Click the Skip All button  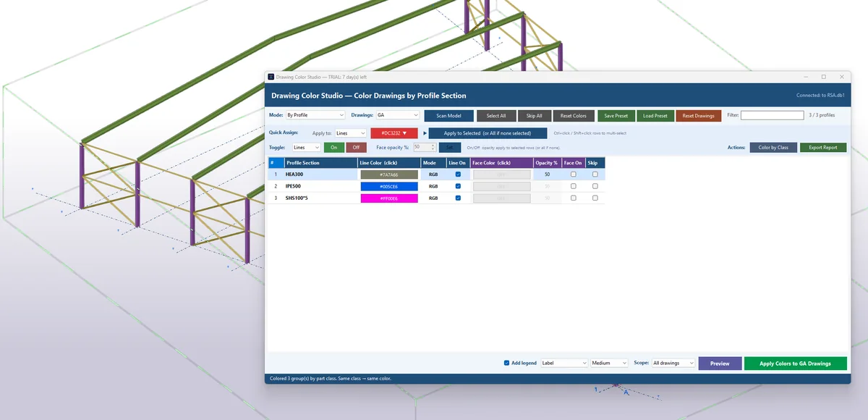click(x=535, y=116)
